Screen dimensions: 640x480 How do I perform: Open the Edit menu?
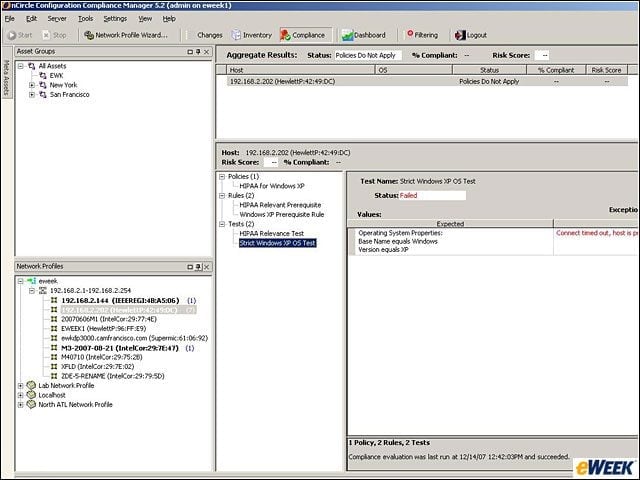[x=31, y=19]
